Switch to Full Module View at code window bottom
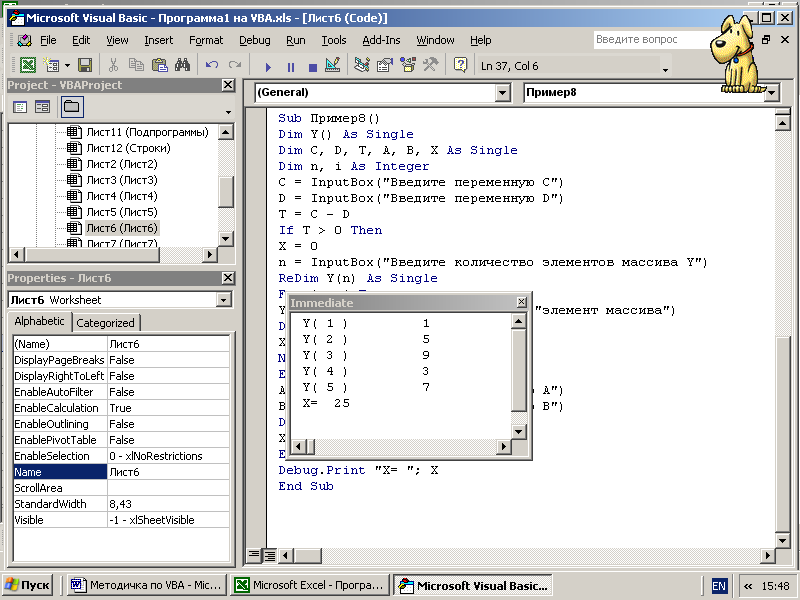This screenshot has width=800, height=600. pos(269,555)
